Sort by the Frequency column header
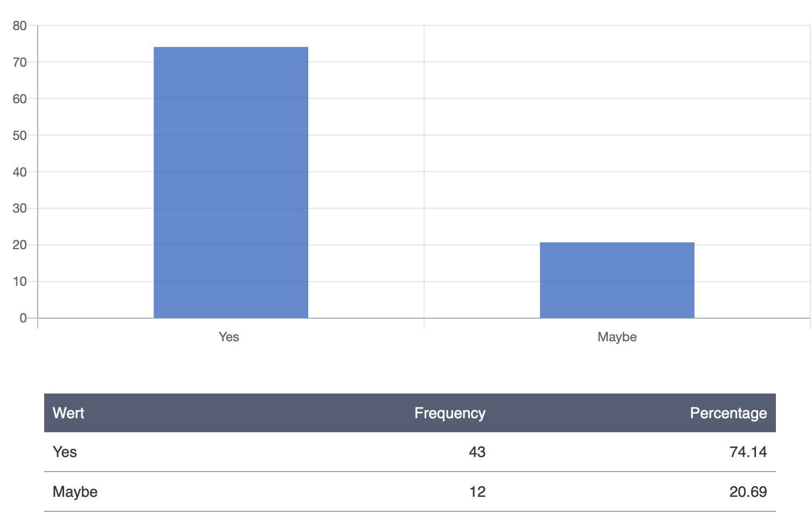 (449, 413)
